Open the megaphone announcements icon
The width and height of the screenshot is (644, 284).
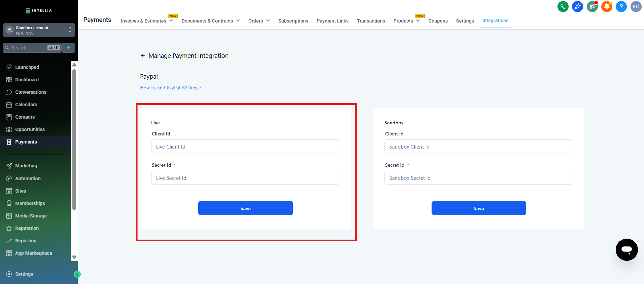coord(592,6)
